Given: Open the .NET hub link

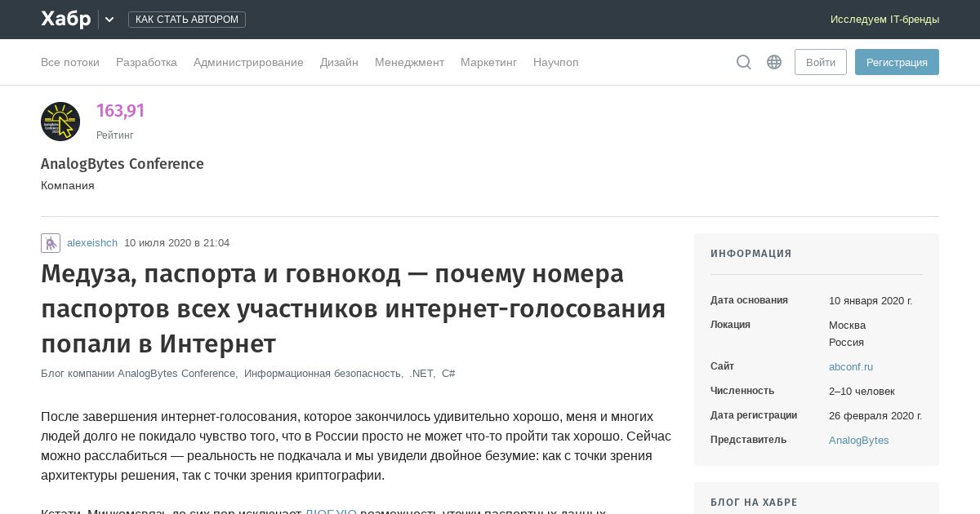Looking at the screenshot, I should [x=422, y=374].
